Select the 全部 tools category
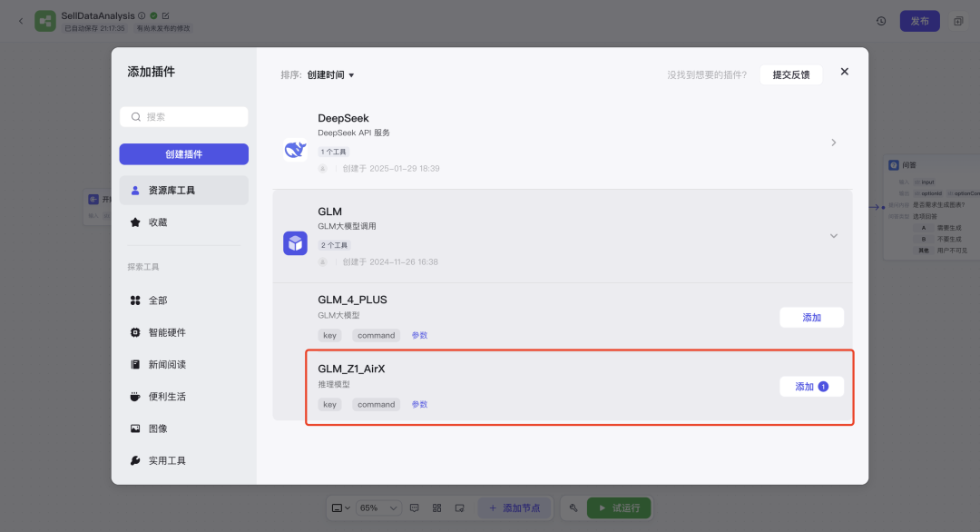 point(183,300)
